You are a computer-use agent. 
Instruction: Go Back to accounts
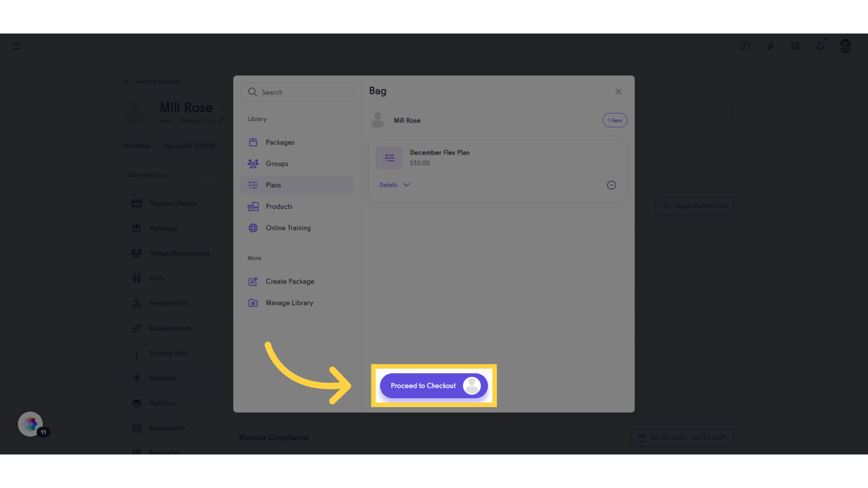coord(153,82)
